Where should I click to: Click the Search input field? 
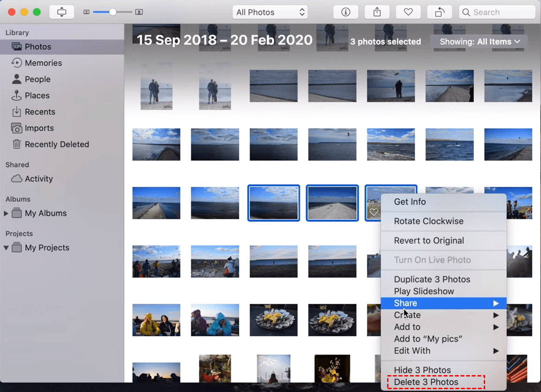497,12
